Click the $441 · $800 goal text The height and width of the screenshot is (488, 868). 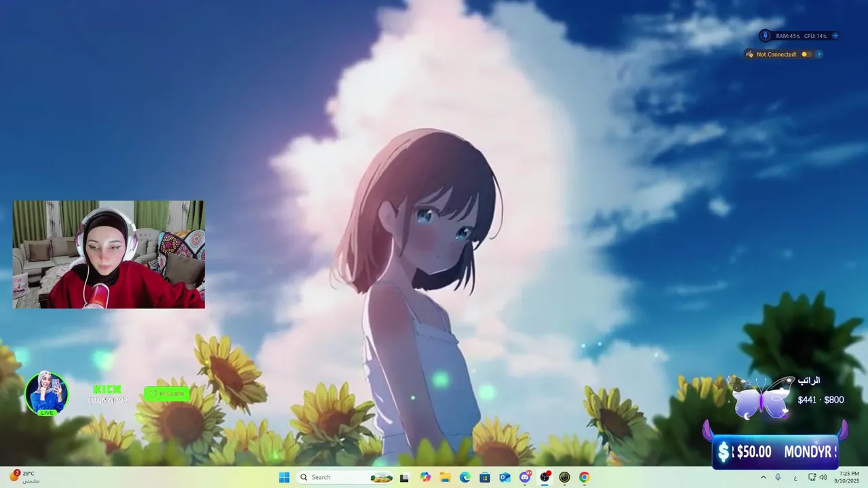click(x=821, y=400)
